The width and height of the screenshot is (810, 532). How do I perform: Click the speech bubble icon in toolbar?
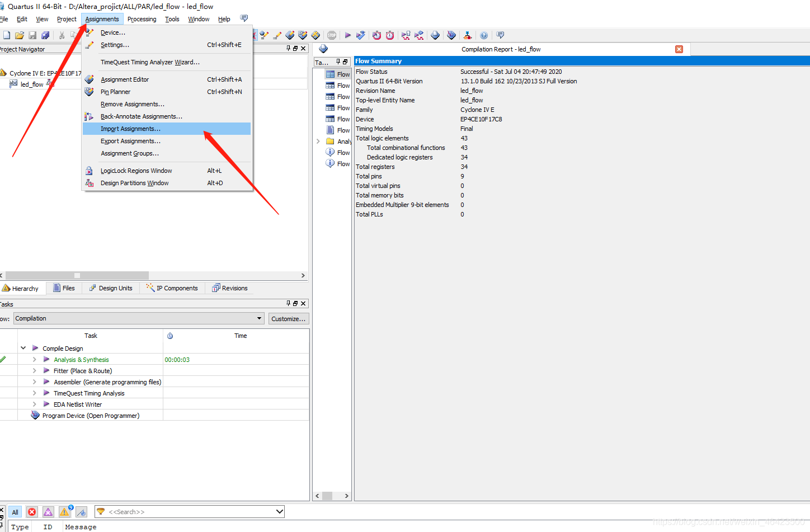click(x=500, y=35)
